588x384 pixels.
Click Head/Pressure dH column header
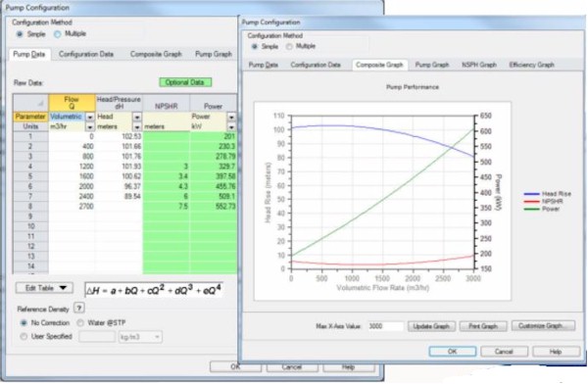pos(119,103)
